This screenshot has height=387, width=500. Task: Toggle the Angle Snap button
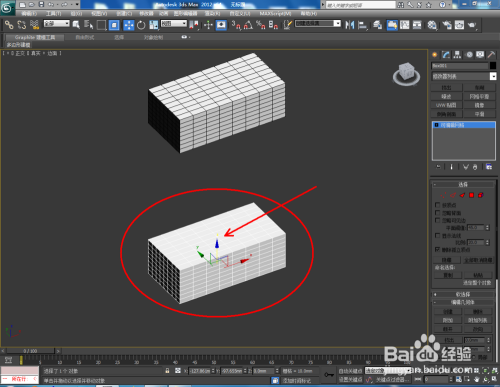click(248, 25)
